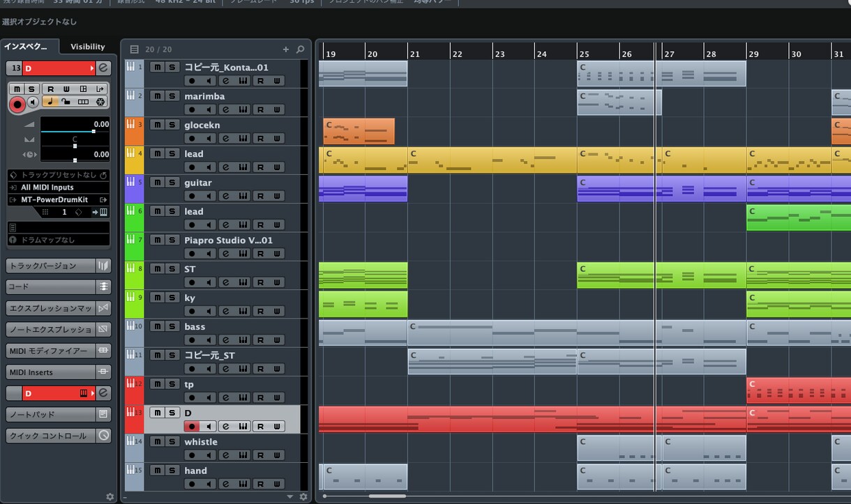Image resolution: width=851 pixels, height=504 pixels.
Task: Toggle read automation on ST track
Action: click(260, 282)
